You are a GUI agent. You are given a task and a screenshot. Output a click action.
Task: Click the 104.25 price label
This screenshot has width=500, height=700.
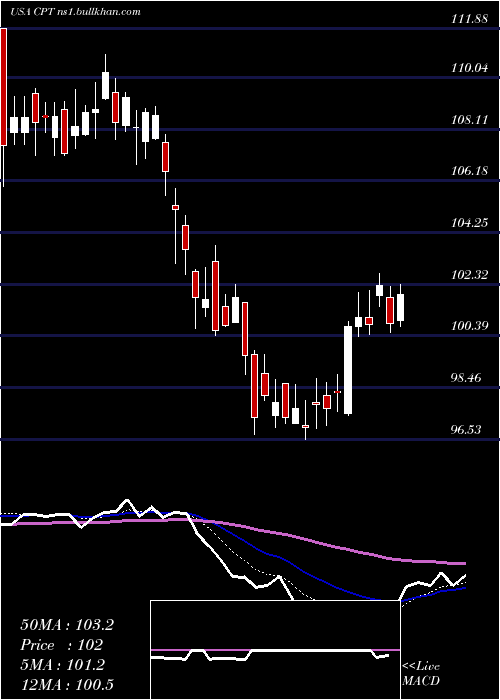469,222
